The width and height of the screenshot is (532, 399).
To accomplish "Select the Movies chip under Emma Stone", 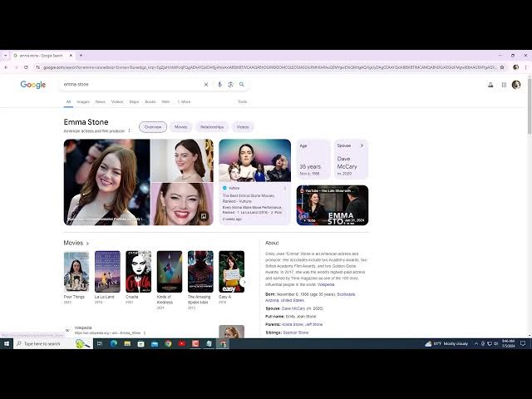I will [x=180, y=127].
